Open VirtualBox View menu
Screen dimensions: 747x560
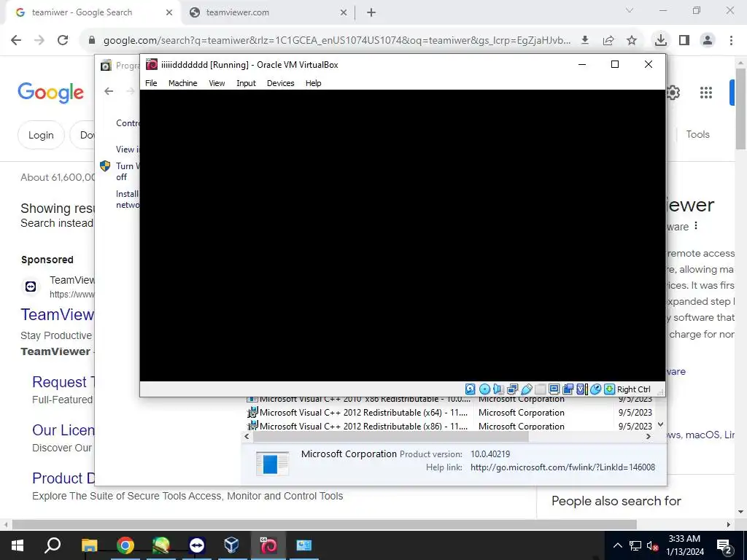coord(217,83)
